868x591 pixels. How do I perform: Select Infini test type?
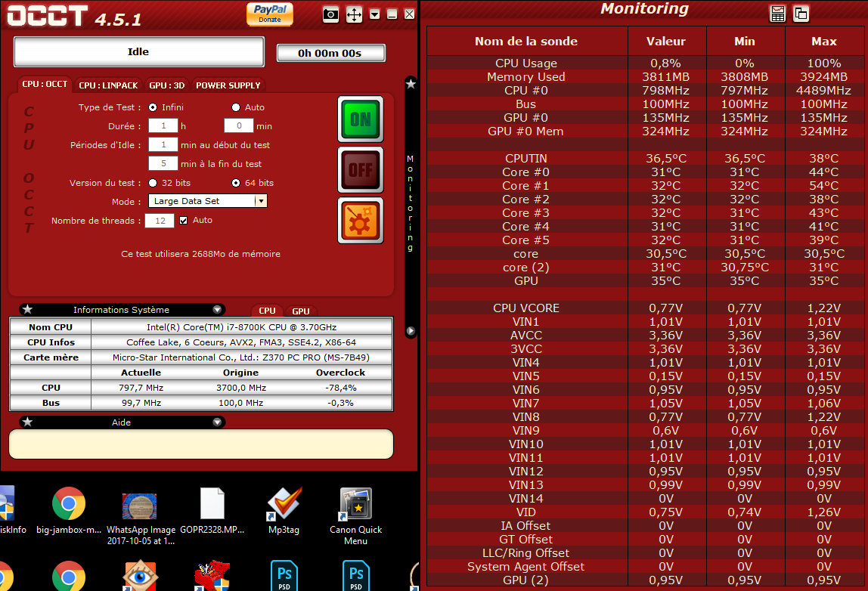click(153, 107)
